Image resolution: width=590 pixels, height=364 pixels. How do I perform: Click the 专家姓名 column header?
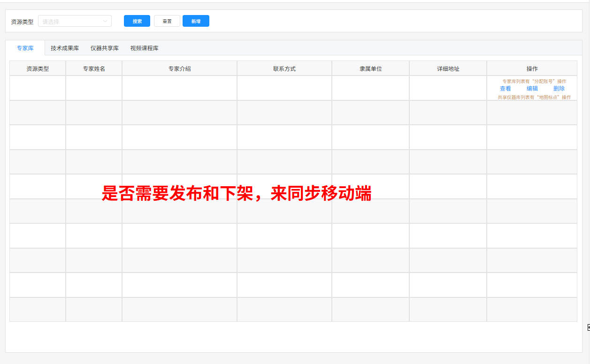pyautogui.click(x=94, y=68)
